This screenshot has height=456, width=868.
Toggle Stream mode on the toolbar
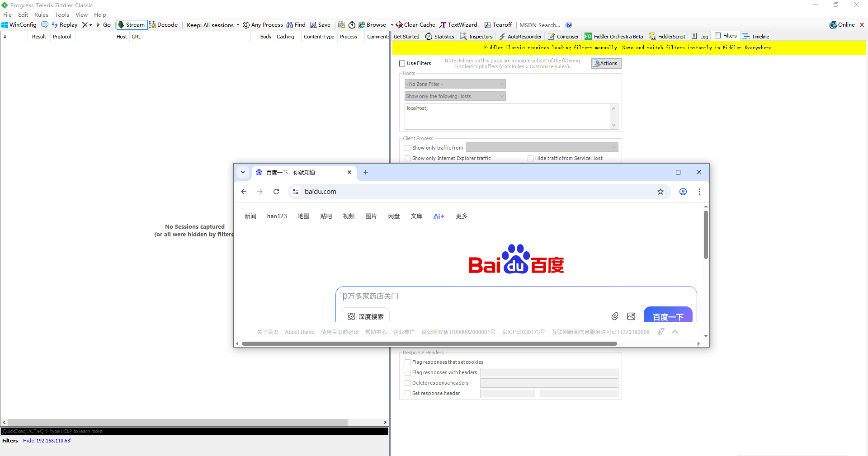point(131,25)
